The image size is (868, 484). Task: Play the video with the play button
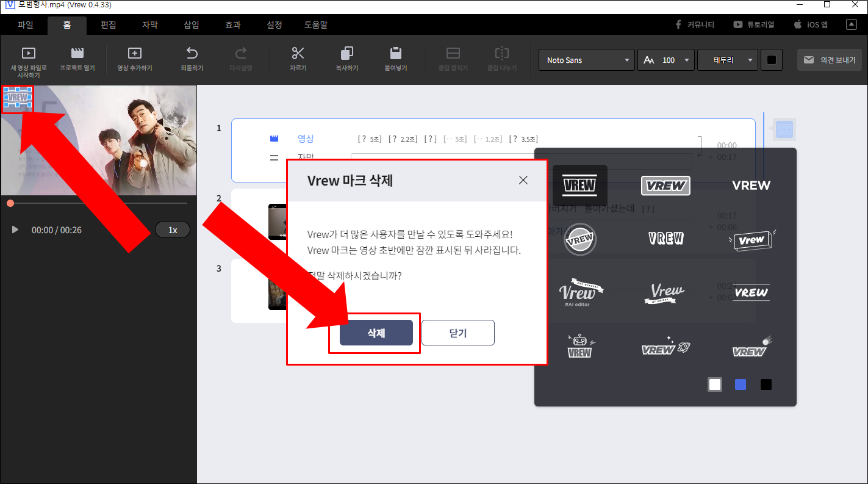15,229
